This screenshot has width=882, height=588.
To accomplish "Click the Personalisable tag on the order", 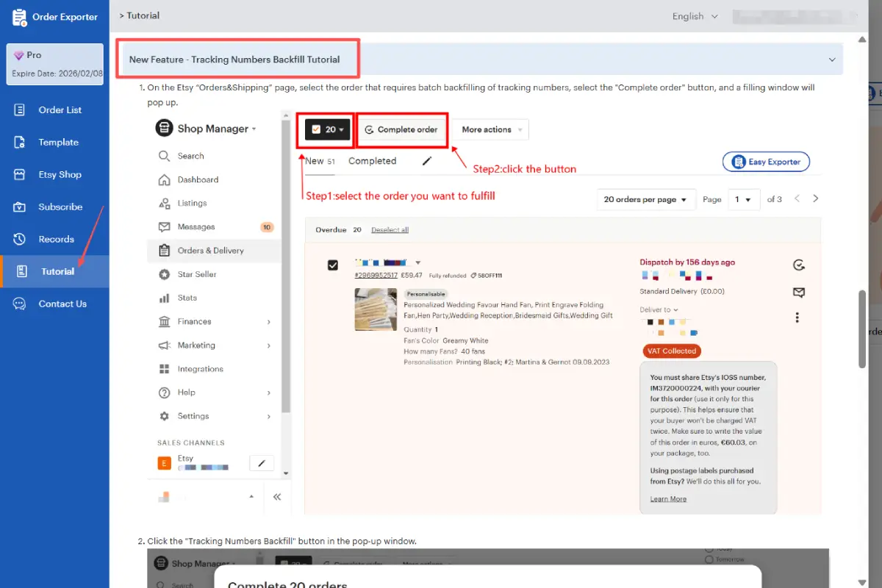I will [x=426, y=294].
